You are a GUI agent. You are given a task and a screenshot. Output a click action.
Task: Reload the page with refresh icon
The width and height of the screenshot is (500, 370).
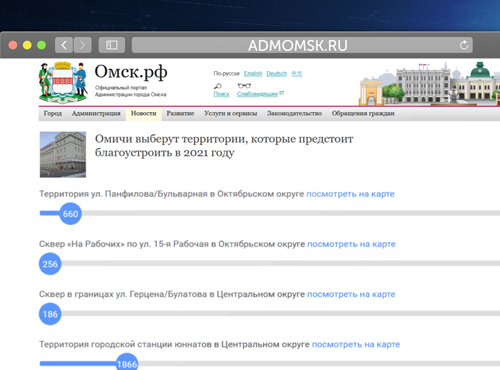464,45
